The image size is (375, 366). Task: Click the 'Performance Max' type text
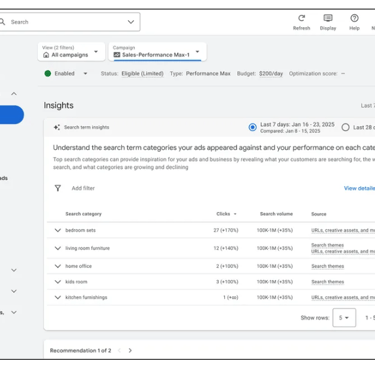(x=208, y=74)
